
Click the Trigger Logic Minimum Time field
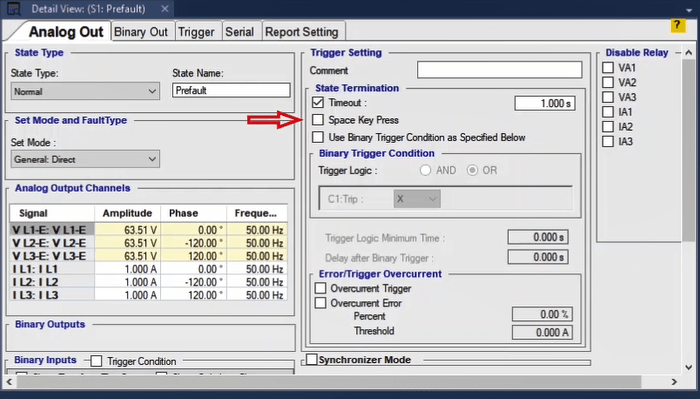pyautogui.click(x=538, y=237)
